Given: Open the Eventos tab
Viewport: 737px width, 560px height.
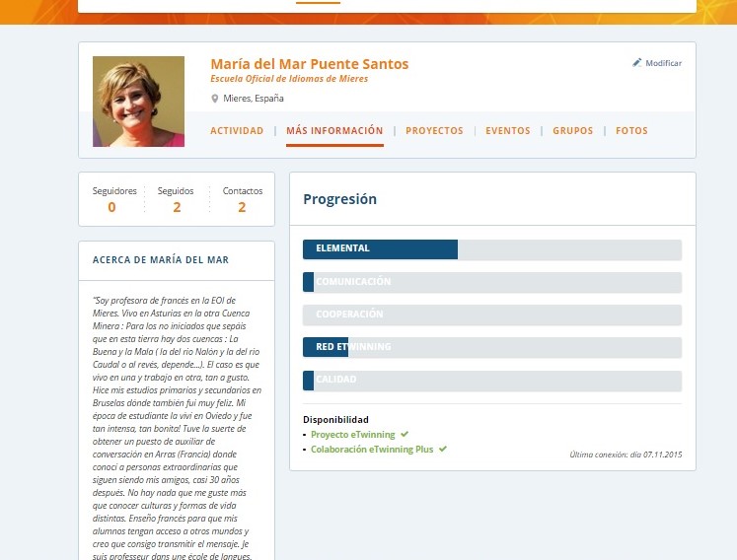Looking at the screenshot, I should tap(508, 130).
